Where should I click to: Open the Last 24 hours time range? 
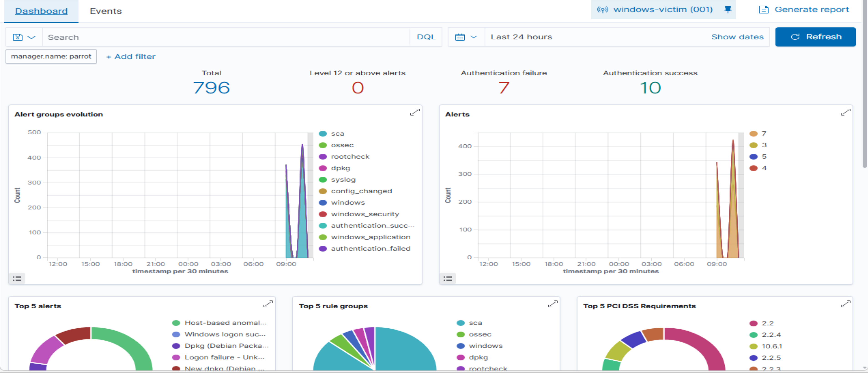click(521, 37)
